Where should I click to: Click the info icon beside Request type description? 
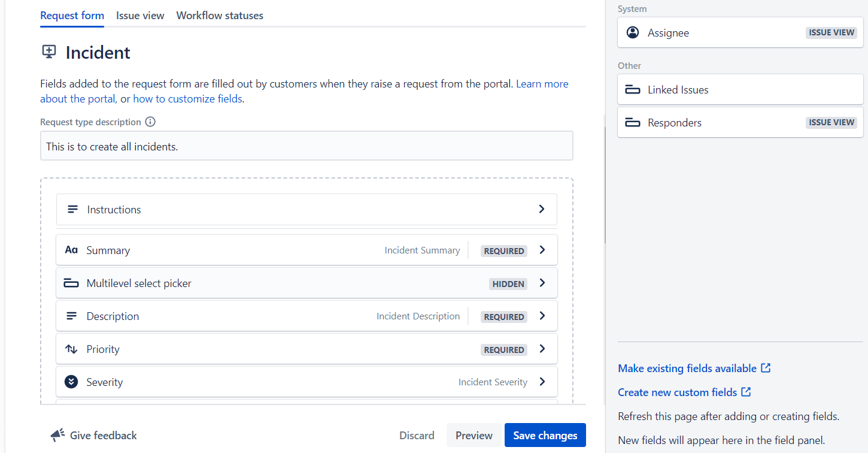click(x=150, y=122)
